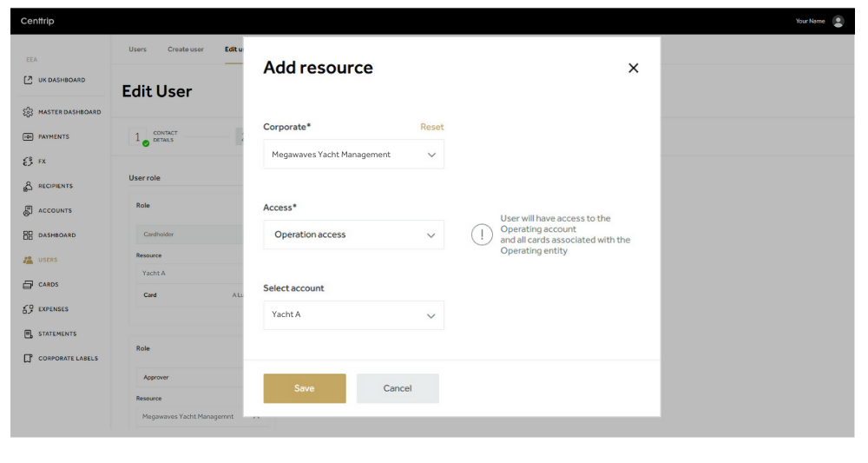Click the Statements document icon

[x=28, y=334]
